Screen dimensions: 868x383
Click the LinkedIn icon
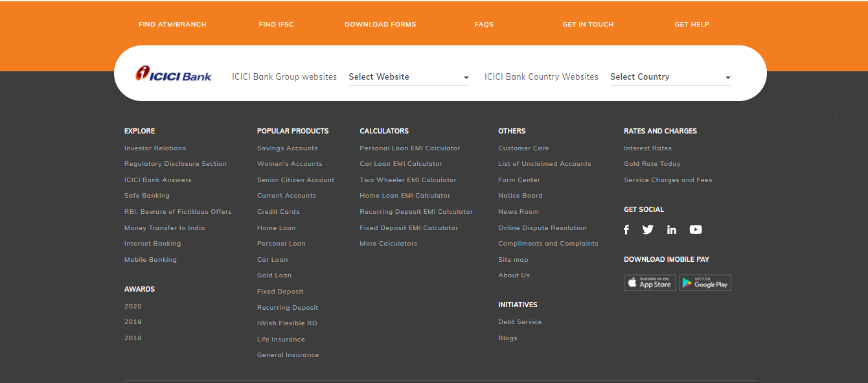click(x=672, y=229)
